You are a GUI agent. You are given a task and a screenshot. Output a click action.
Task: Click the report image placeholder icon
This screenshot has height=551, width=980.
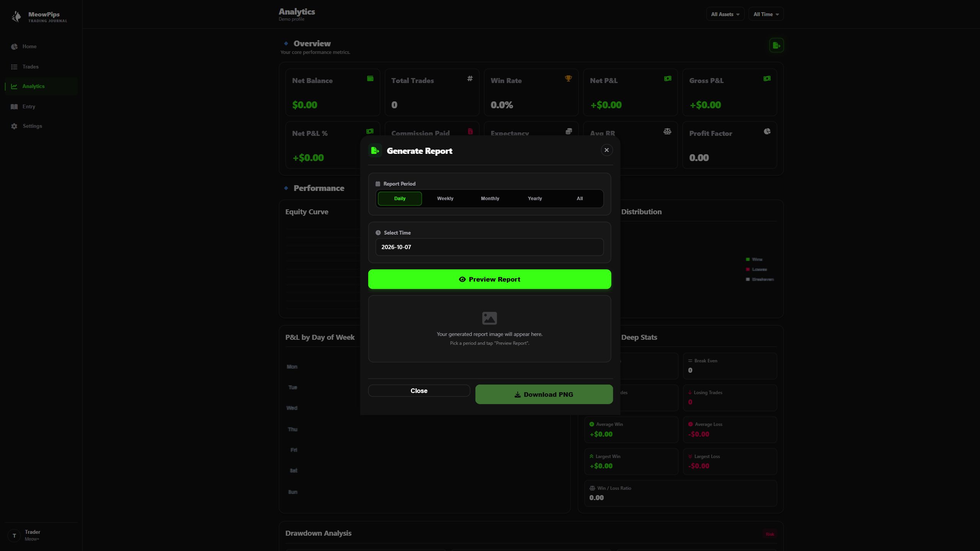(x=490, y=318)
